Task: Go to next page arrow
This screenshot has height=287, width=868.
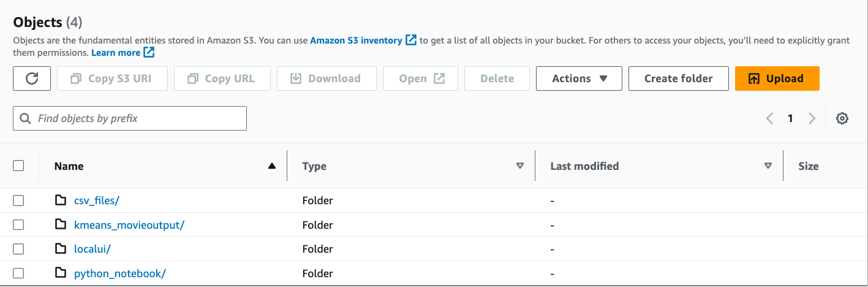Action: [812, 118]
